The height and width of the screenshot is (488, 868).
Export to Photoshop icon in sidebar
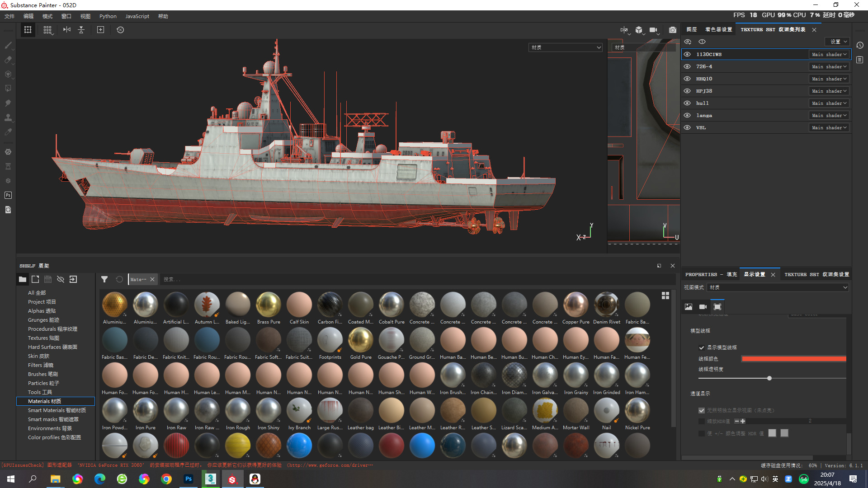tap(8, 195)
